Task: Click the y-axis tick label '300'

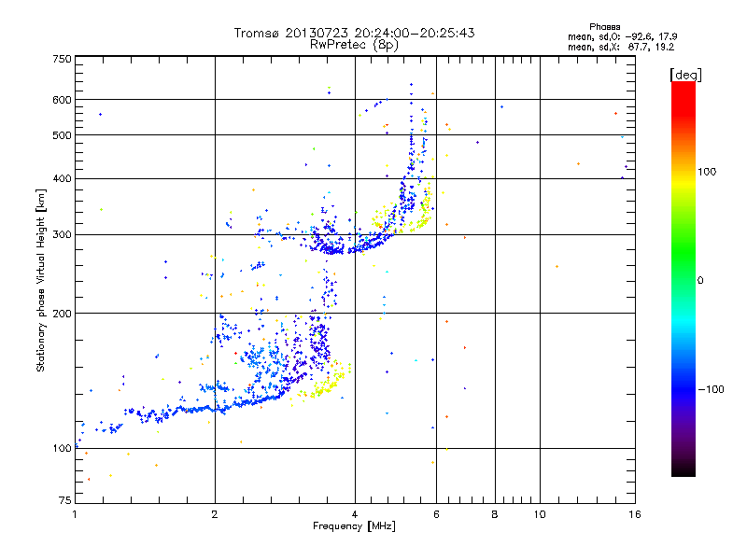Action: click(x=62, y=234)
